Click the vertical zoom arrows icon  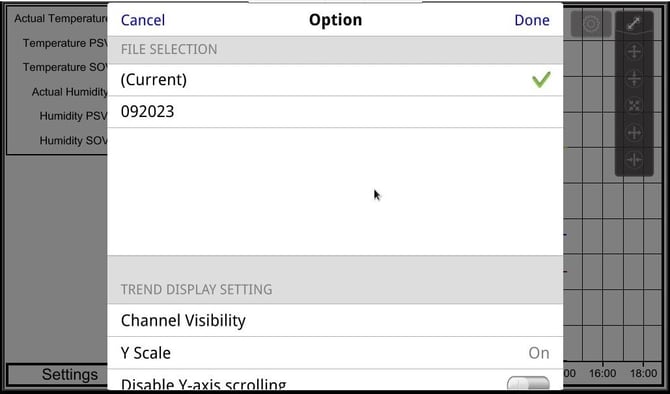634,79
